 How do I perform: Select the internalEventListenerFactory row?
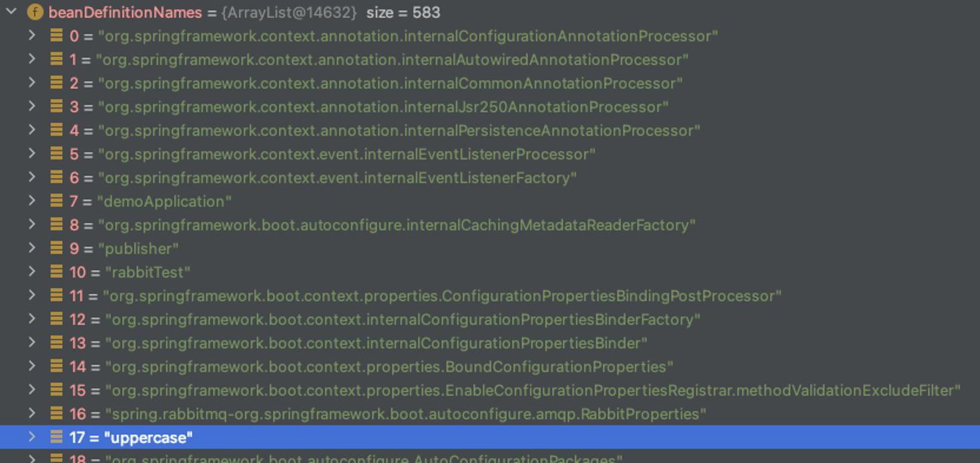coord(337,178)
